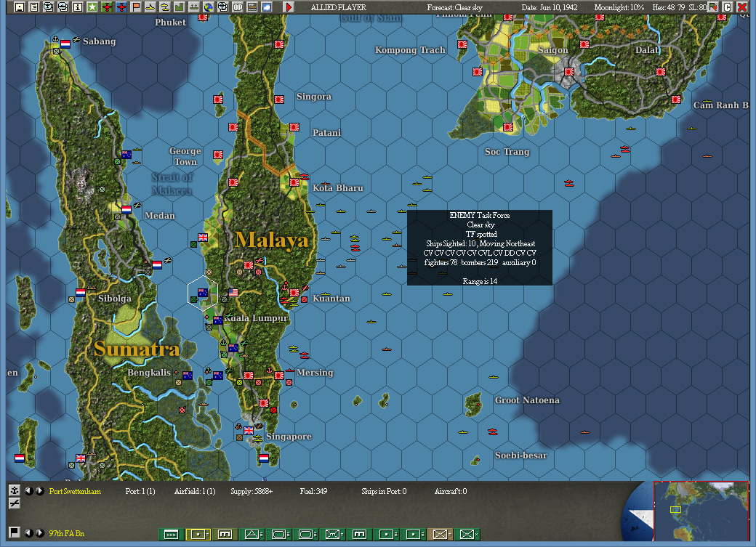
Task: Select the 'xxx' headquarters unit counter
Action: pyautogui.click(x=171, y=534)
